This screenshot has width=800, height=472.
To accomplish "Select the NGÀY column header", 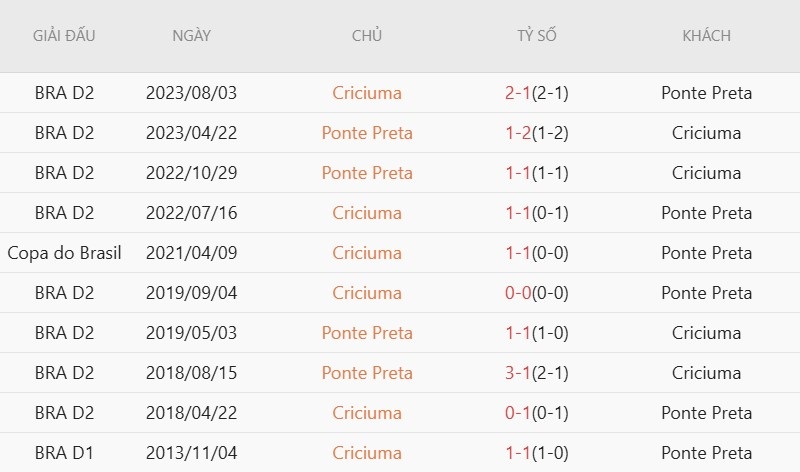I will [x=191, y=36].
